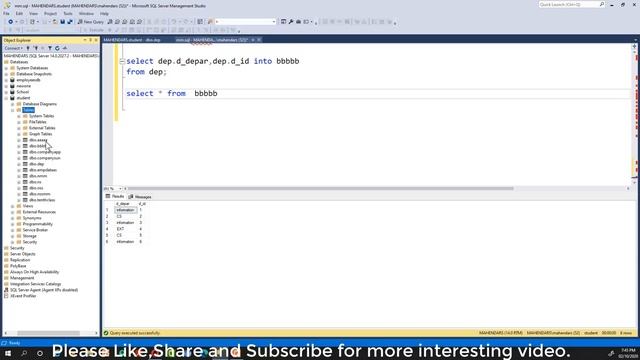Open the Edit menu
This screenshot has width=640, height=360.
coord(19,13)
